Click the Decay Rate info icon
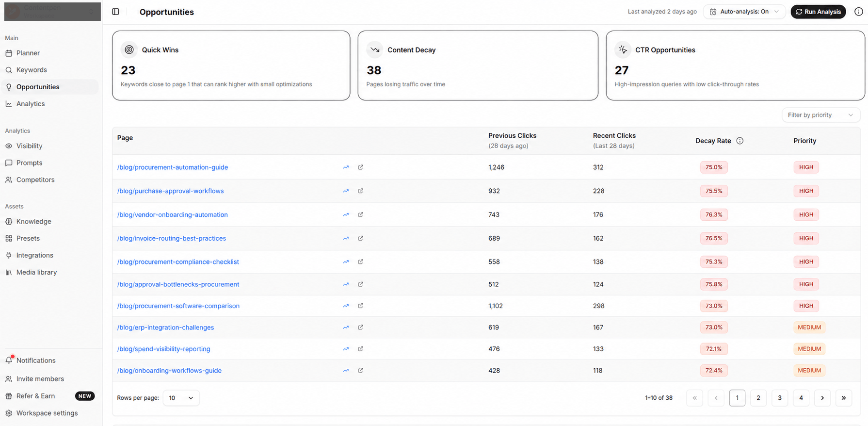This screenshot has height=426, width=868. (x=739, y=141)
